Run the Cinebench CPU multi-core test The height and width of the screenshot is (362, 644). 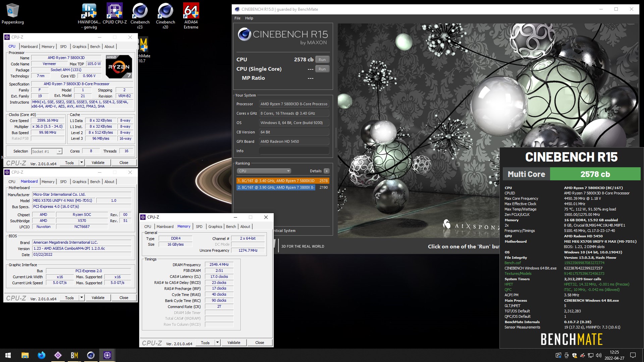click(322, 60)
